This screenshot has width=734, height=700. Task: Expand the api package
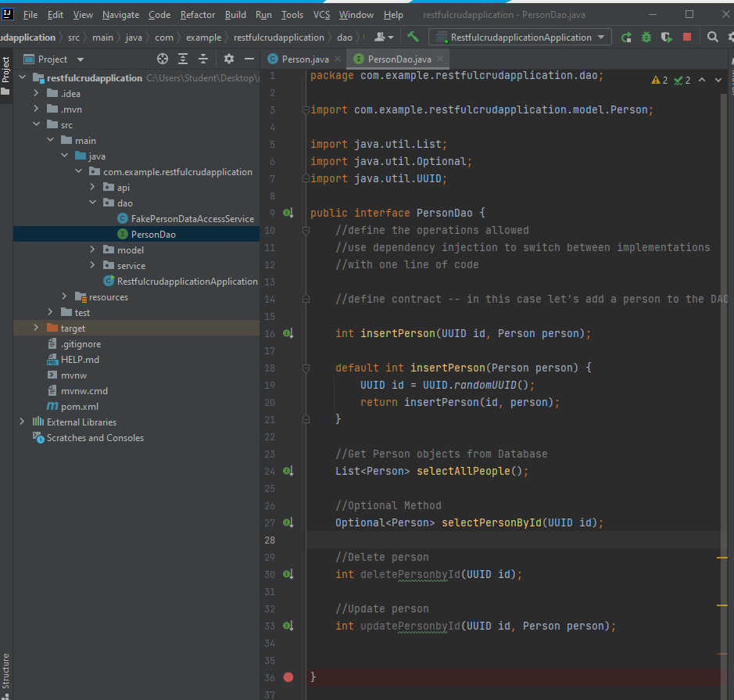click(92, 187)
